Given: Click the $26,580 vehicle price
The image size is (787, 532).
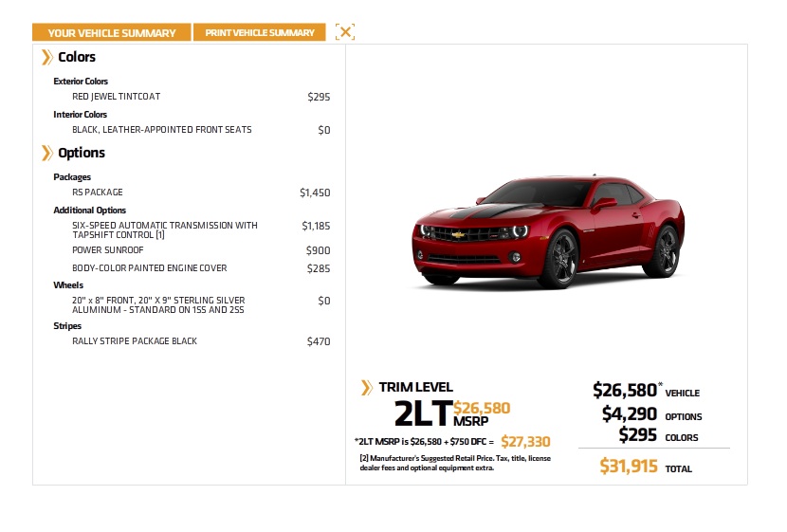Looking at the screenshot, I should coord(625,390).
